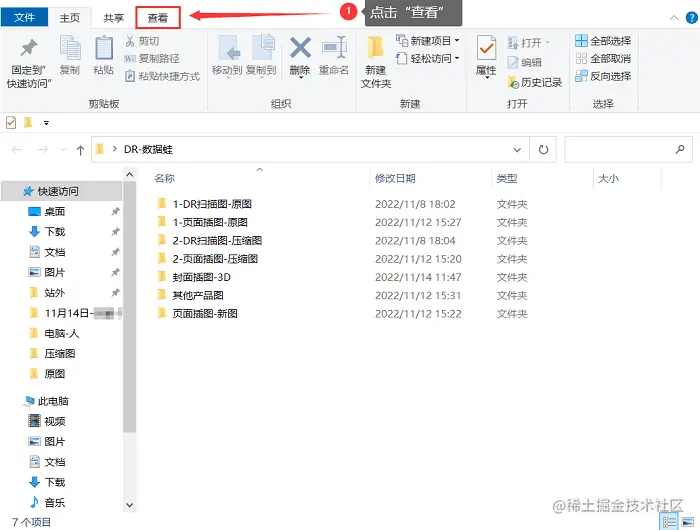Open the recent locations dropdown arrow
This screenshot has height=530, width=700.
click(x=63, y=150)
